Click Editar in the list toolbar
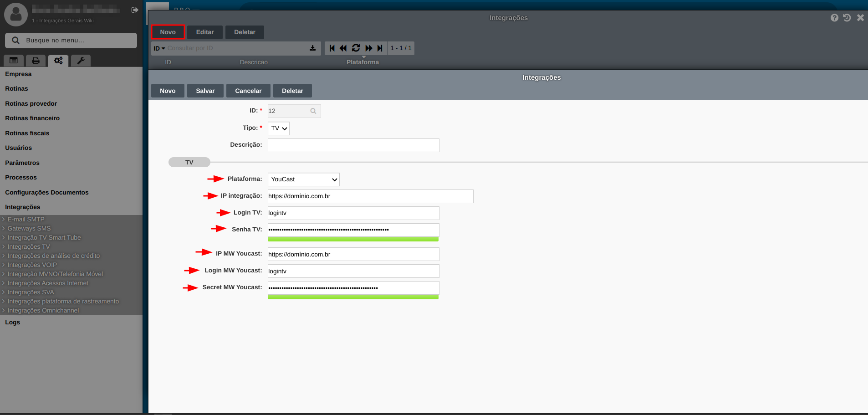The width and height of the screenshot is (868, 415). click(205, 32)
